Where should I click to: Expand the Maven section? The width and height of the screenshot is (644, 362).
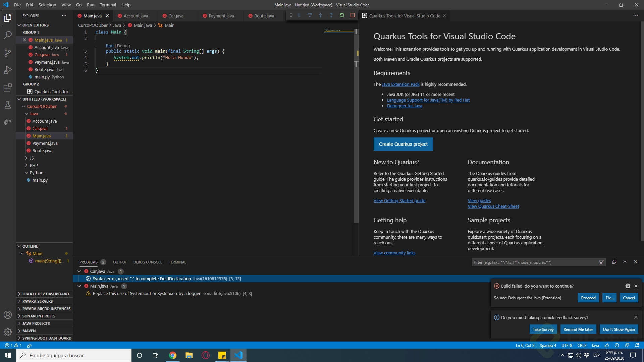(x=44, y=331)
